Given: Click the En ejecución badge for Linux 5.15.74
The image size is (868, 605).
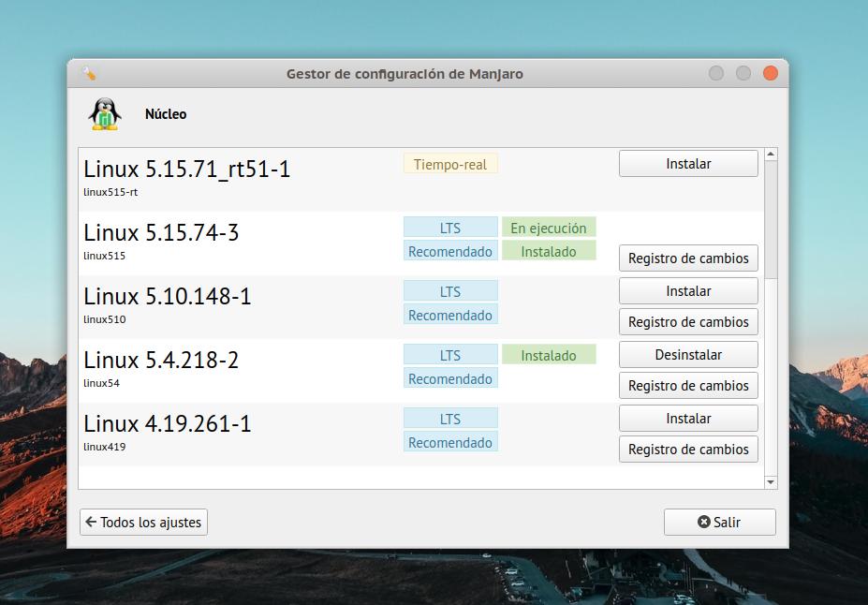Looking at the screenshot, I should (x=549, y=227).
